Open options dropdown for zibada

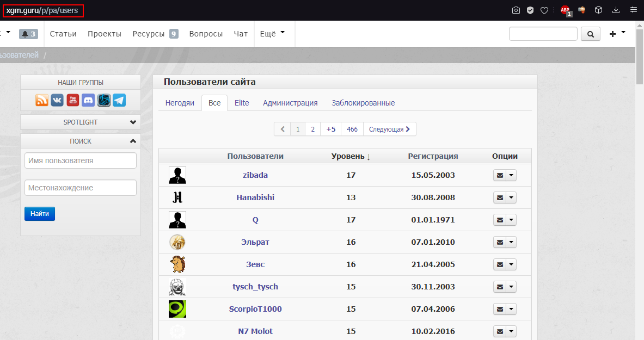[x=511, y=175]
